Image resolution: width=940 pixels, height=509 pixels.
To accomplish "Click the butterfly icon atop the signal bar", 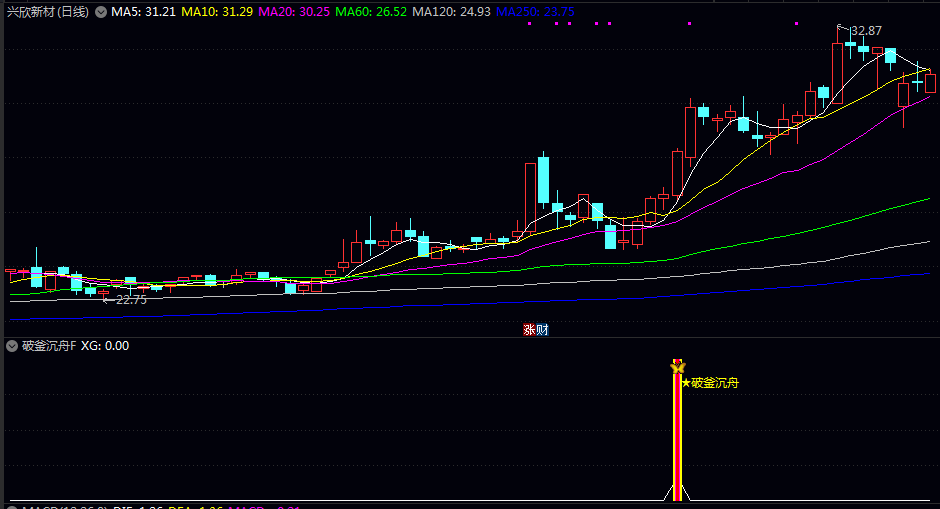I will click(x=677, y=366).
